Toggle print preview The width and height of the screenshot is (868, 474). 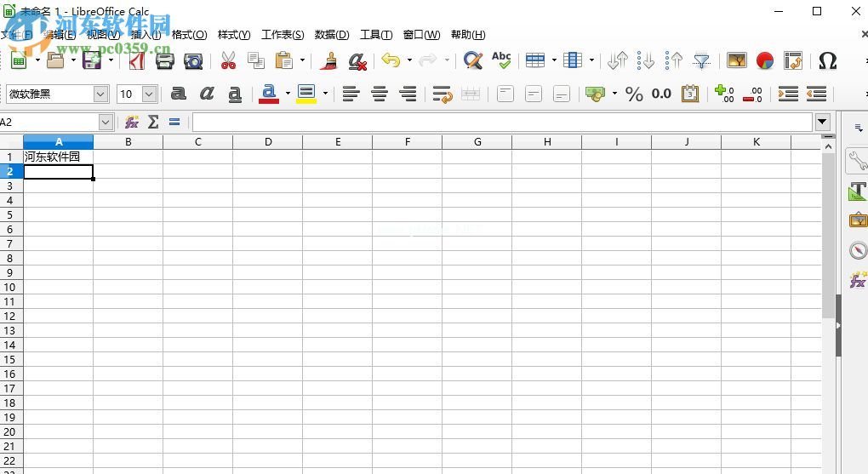pyautogui.click(x=193, y=61)
